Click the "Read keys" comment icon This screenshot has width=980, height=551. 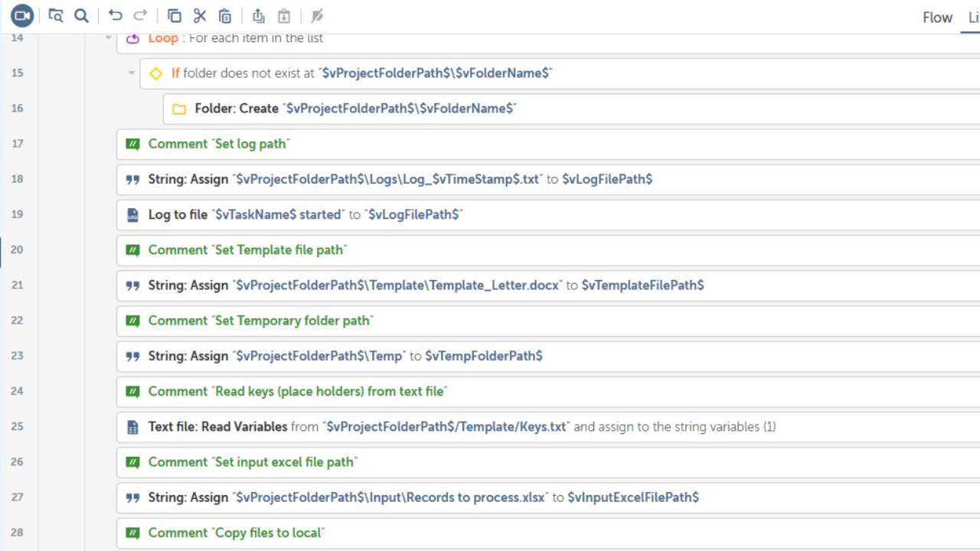[132, 392]
